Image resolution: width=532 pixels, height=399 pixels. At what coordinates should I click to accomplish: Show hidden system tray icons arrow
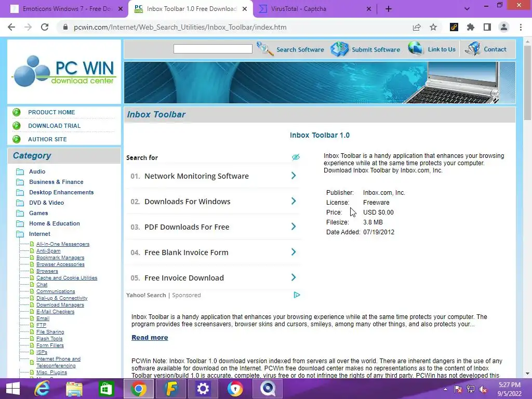(x=445, y=389)
